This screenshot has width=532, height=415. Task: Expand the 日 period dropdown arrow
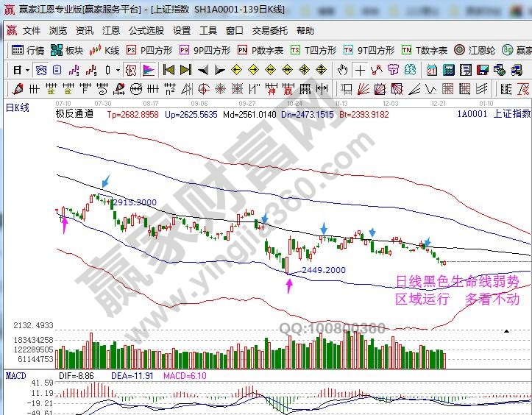[x=27, y=71]
